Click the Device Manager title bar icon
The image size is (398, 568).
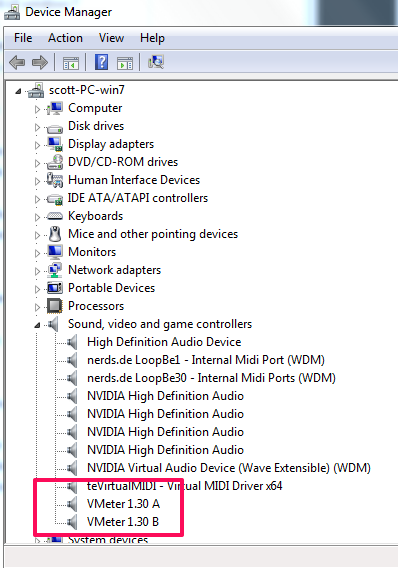click(x=12, y=12)
